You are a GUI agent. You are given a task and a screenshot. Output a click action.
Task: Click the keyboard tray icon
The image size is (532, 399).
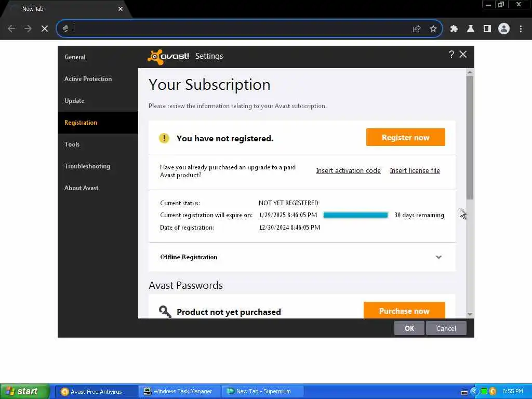point(464,392)
